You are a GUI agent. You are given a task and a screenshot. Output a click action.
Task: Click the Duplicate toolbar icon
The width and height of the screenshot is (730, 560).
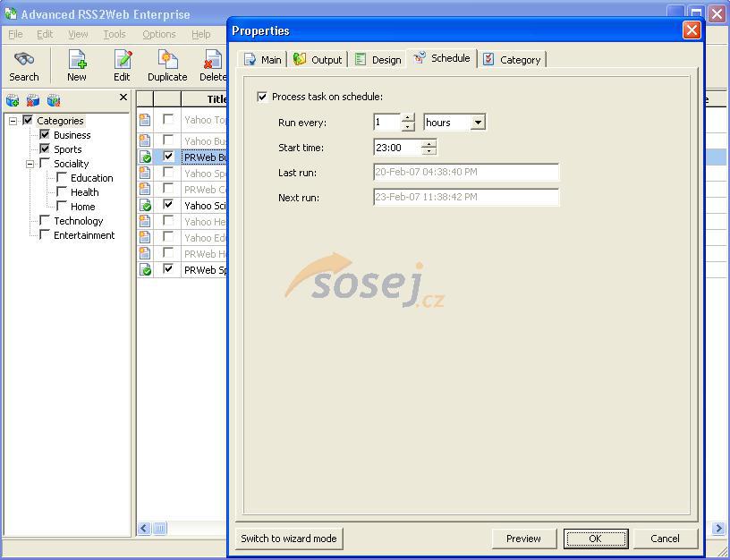167,59
